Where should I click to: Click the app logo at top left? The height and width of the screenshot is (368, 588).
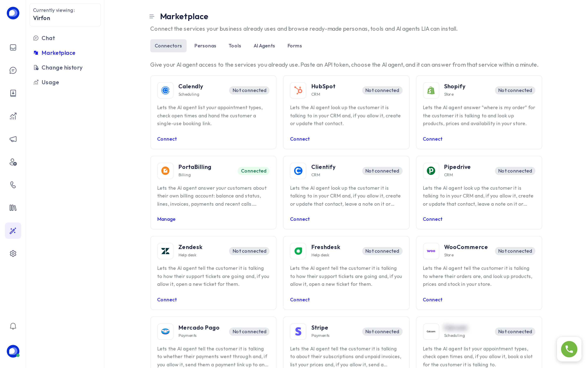tap(13, 13)
